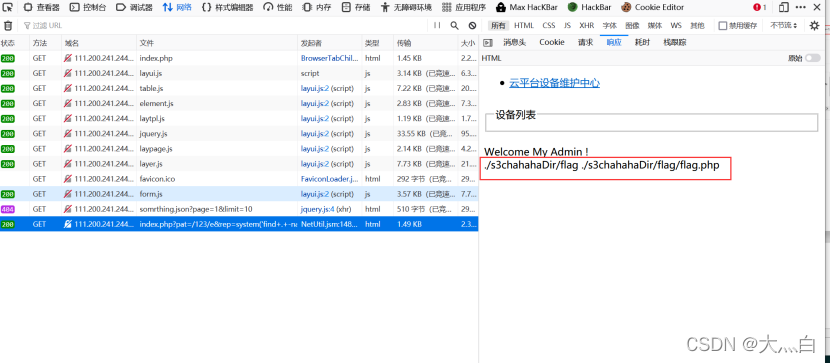Screen dimensions: 830x363
Task: Click insecure lock icon on layer.js row
Action: pyautogui.click(x=68, y=164)
